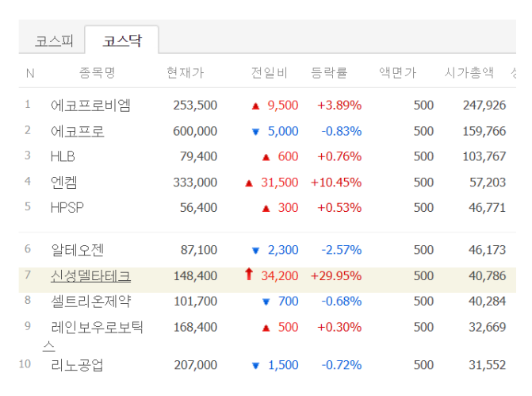
Task: Click change rate +0.76%
Action: pyautogui.click(x=339, y=156)
